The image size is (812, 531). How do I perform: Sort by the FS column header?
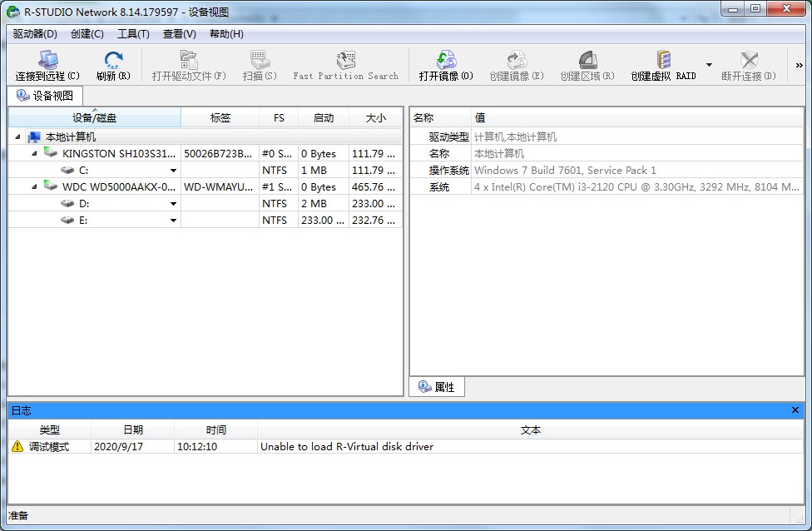(x=279, y=117)
